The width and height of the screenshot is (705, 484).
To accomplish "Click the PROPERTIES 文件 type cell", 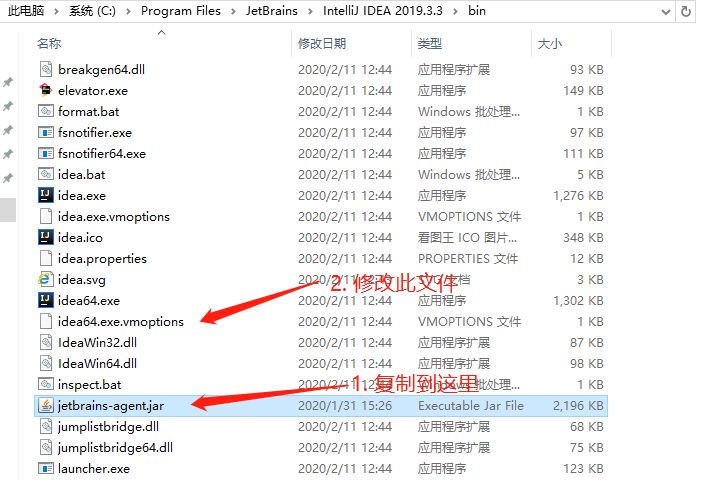I will pos(468,259).
